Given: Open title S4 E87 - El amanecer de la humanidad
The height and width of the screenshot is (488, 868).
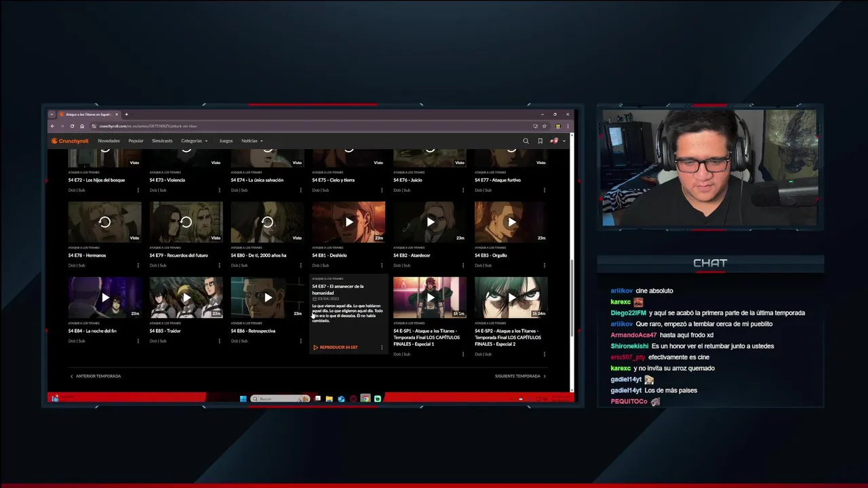Looking at the screenshot, I should [x=338, y=289].
